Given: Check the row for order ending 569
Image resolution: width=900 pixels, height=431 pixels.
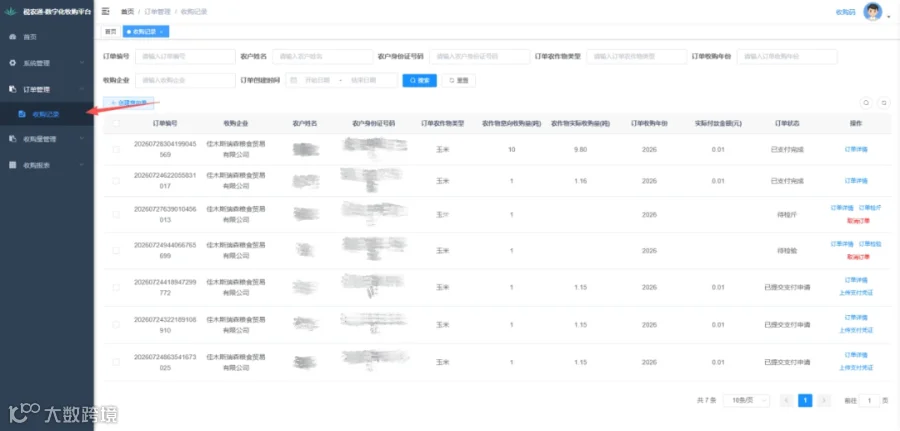Looking at the screenshot, I should coord(117,149).
